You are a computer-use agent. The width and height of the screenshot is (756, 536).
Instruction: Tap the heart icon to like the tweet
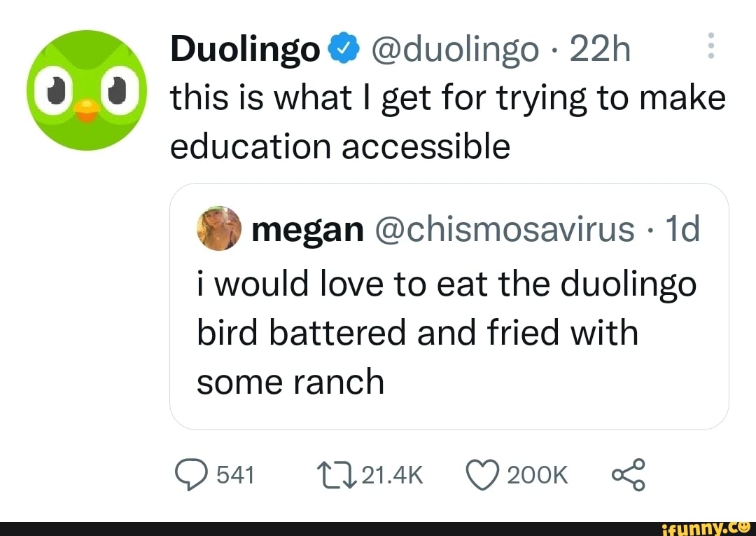tap(483, 474)
